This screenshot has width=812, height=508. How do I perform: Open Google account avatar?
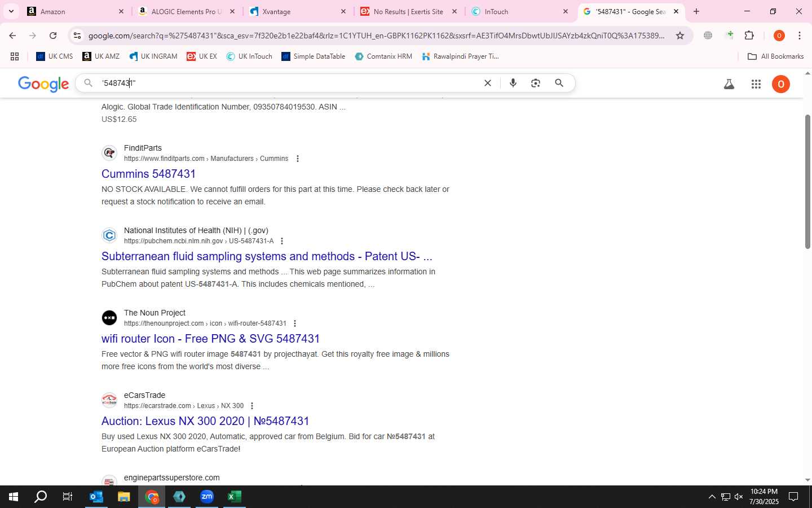tap(781, 84)
